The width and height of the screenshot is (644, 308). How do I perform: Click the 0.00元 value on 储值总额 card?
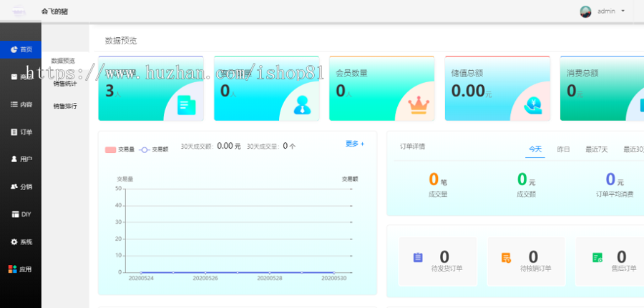(472, 91)
